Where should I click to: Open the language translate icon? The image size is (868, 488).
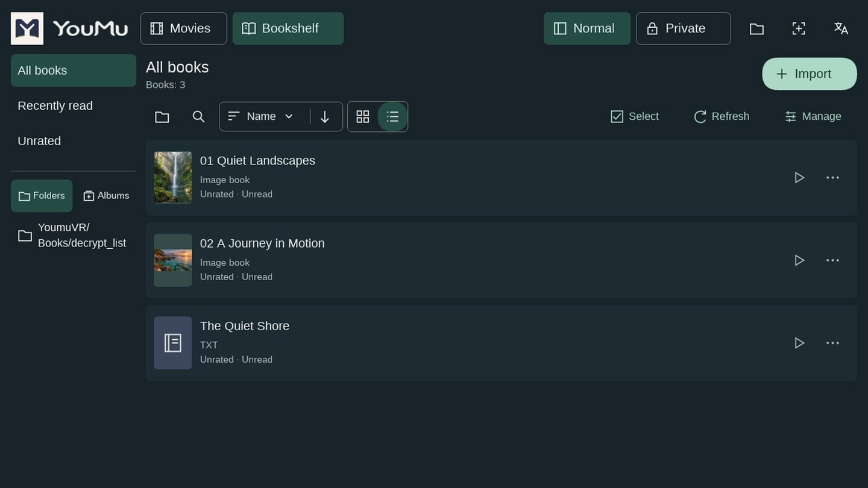tap(841, 28)
